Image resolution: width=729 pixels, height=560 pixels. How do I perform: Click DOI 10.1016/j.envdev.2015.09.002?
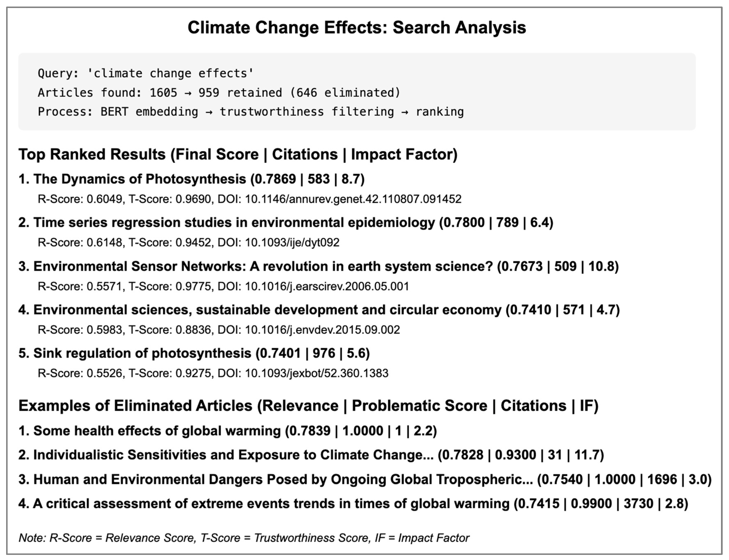point(322,330)
